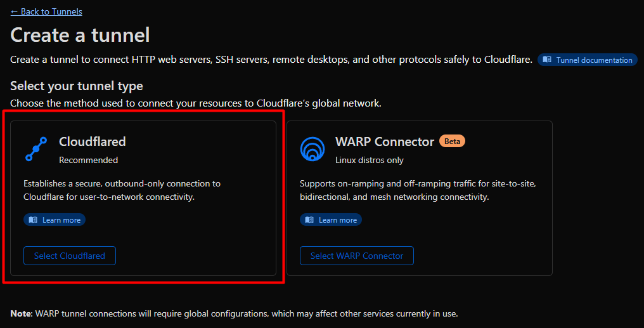This screenshot has width=644, height=328.
Task: Click the orange Beta badge
Action: 452,141
